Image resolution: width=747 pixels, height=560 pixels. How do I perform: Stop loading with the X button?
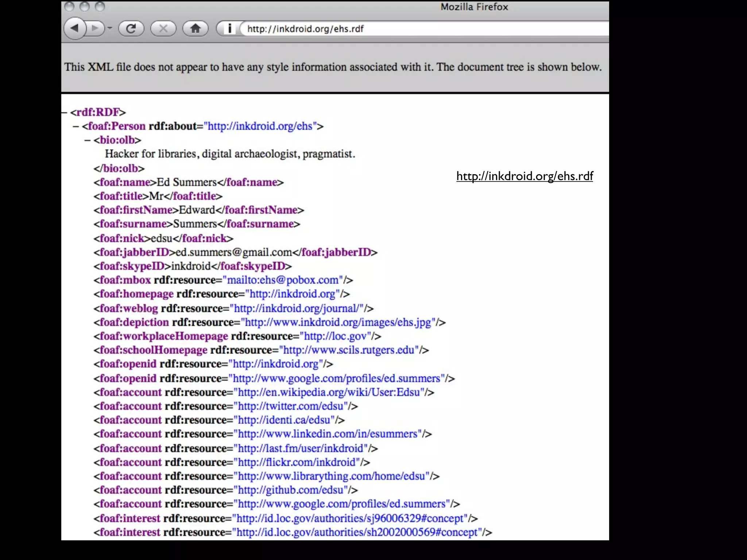click(x=163, y=28)
